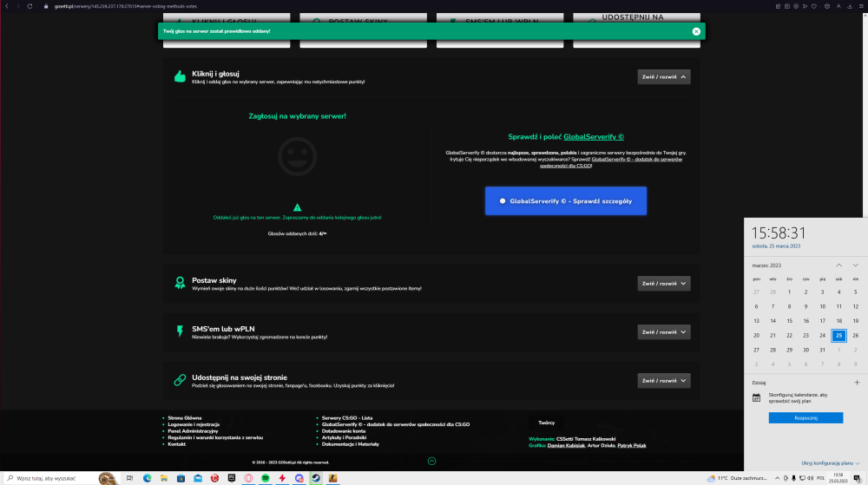Image resolution: width=868 pixels, height=485 pixels.
Task: Close the green vote confirmation banner
Action: pos(696,31)
